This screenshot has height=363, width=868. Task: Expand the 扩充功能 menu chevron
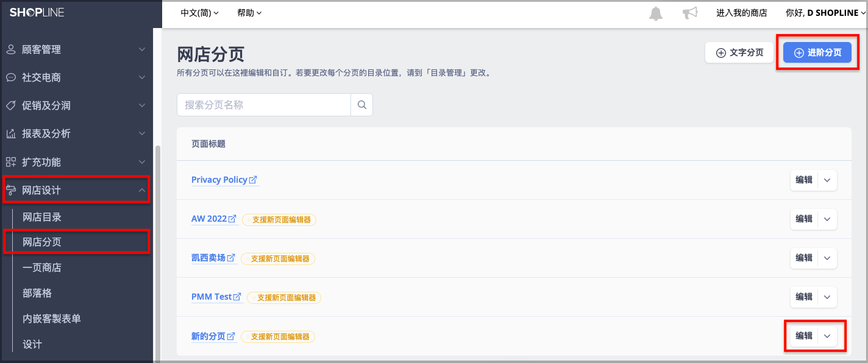[142, 162]
